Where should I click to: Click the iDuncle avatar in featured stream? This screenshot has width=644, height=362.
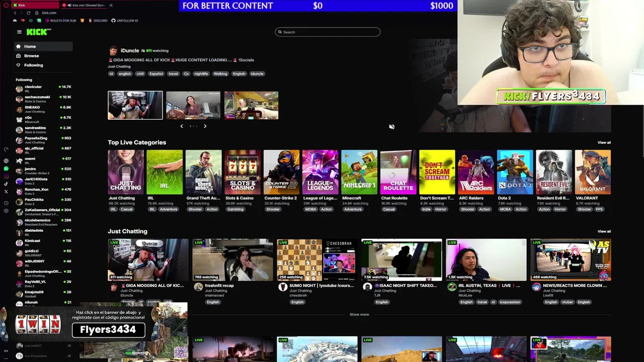(113, 51)
